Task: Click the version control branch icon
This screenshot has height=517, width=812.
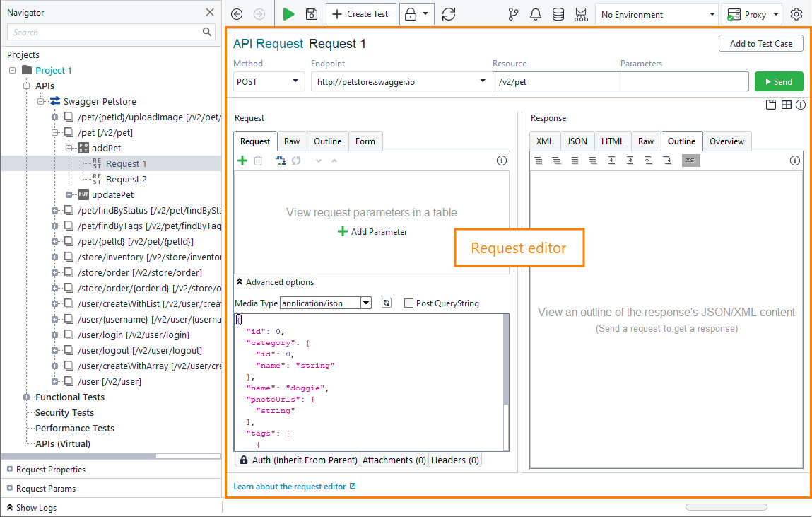Action: tap(514, 13)
